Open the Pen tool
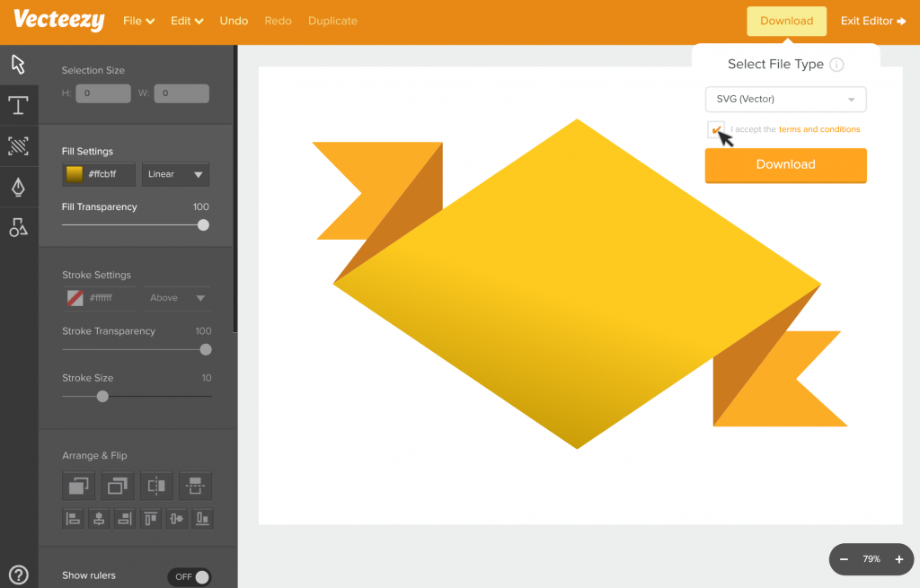 18,187
